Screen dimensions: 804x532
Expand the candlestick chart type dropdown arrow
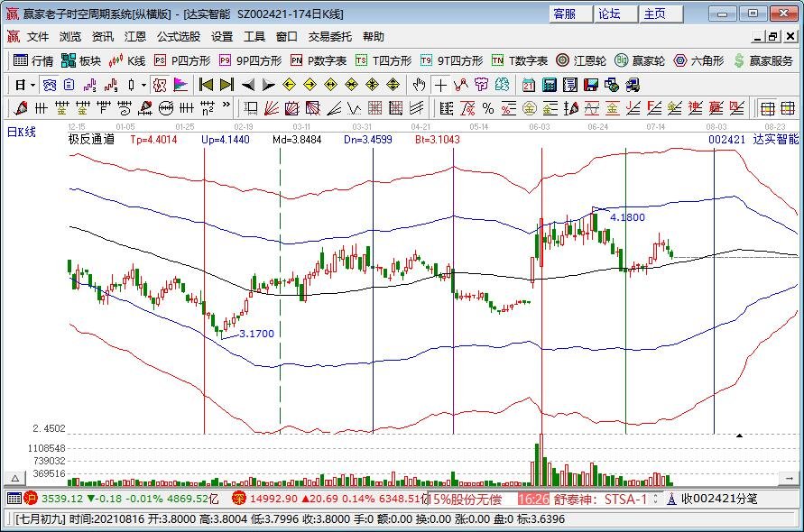point(144,85)
